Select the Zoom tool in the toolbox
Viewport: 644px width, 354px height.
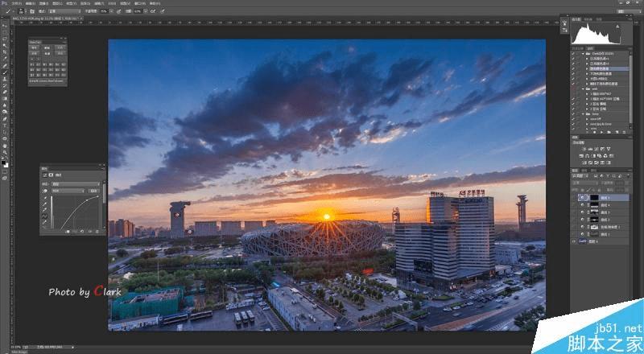point(5,152)
